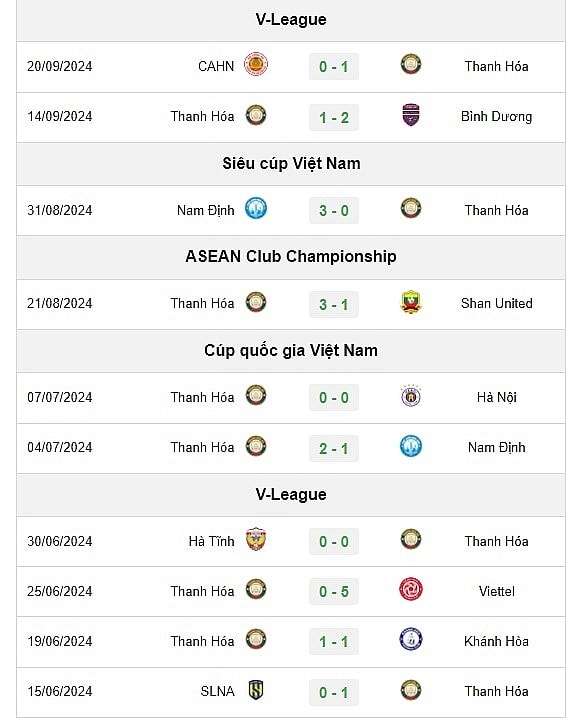Image resolution: width=573 pixels, height=727 pixels.
Task: Click the SLNA yellow shield icon
Action: [256, 690]
